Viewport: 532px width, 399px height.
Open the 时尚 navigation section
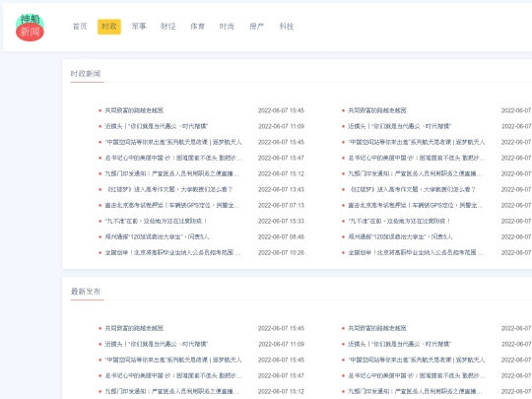(227, 27)
